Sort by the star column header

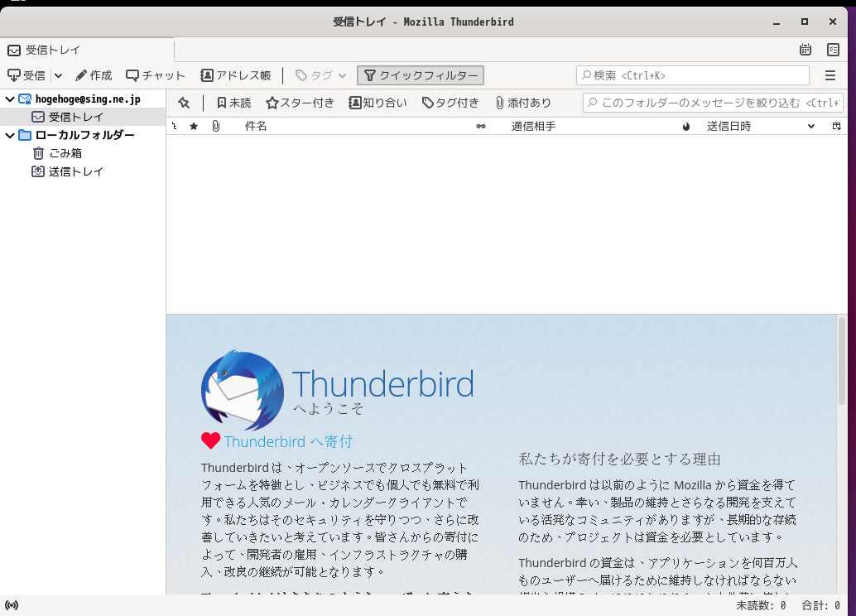[194, 126]
